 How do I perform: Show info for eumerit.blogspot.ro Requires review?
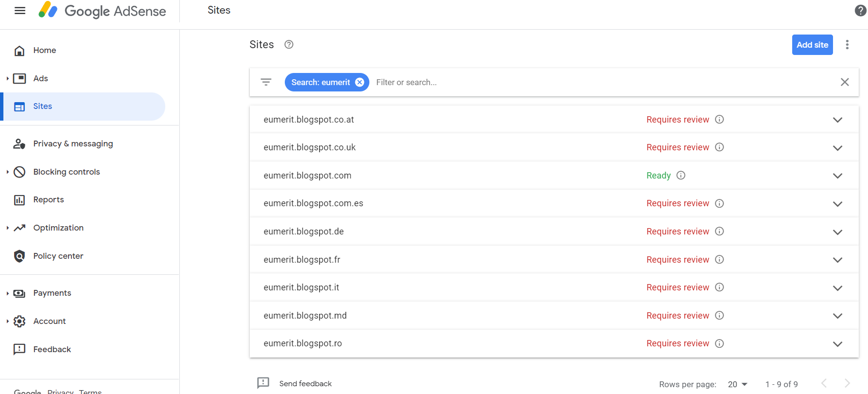click(x=720, y=344)
